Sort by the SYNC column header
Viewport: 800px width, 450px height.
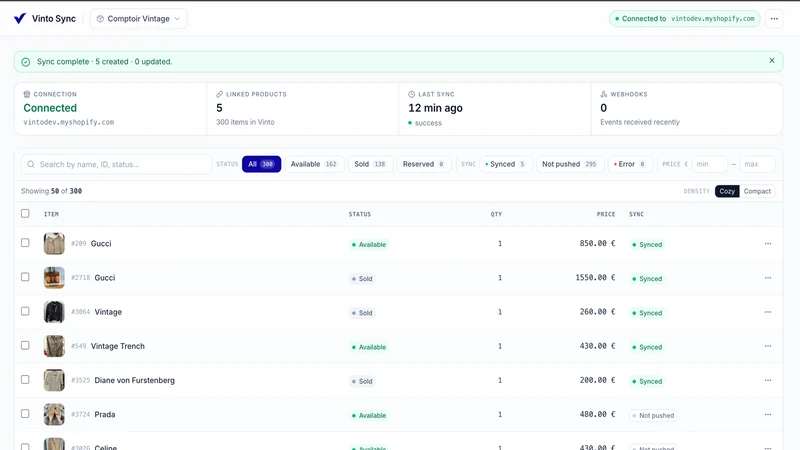click(636, 214)
